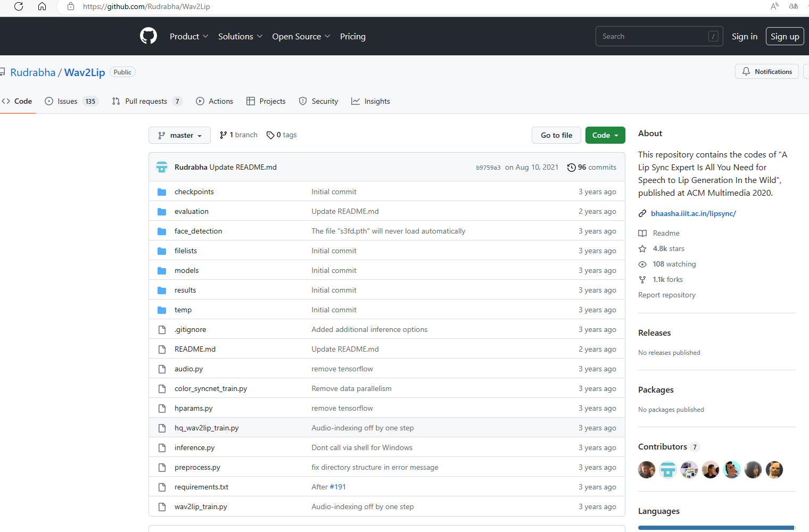Open the master branch selector dropdown
809x532 pixels.
(x=180, y=135)
